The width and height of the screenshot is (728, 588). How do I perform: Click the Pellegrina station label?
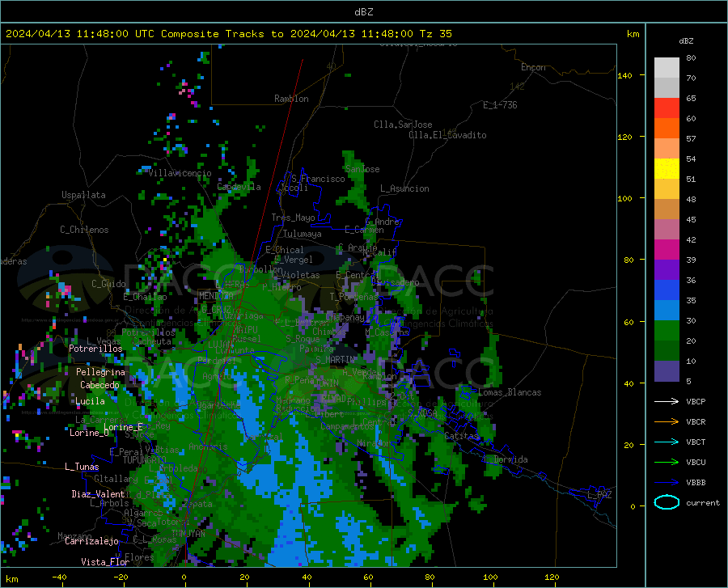pyautogui.click(x=100, y=372)
